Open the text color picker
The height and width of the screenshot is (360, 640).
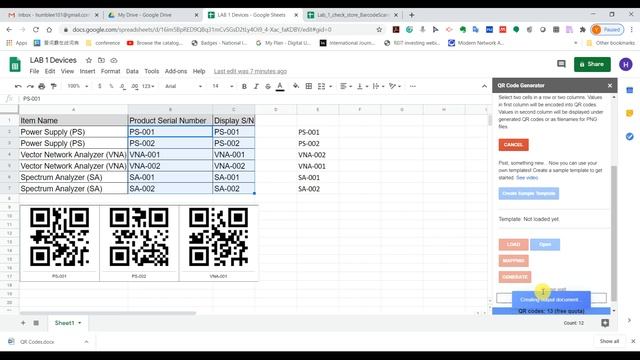(x=280, y=86)
